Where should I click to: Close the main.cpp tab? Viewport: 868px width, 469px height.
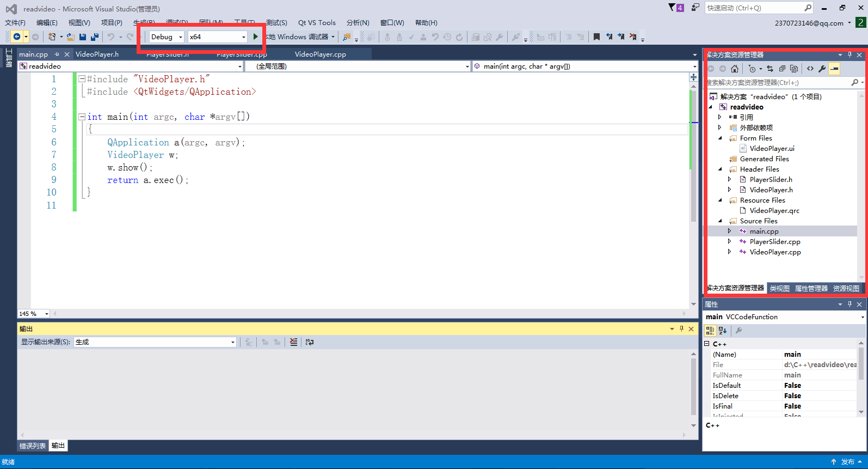[67, 54]
